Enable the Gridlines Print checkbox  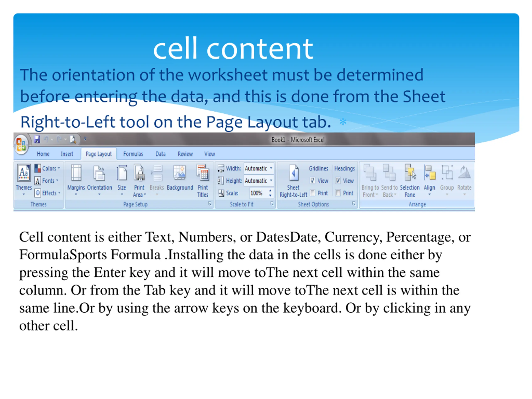pyautogui.click(x=313, y=193)
